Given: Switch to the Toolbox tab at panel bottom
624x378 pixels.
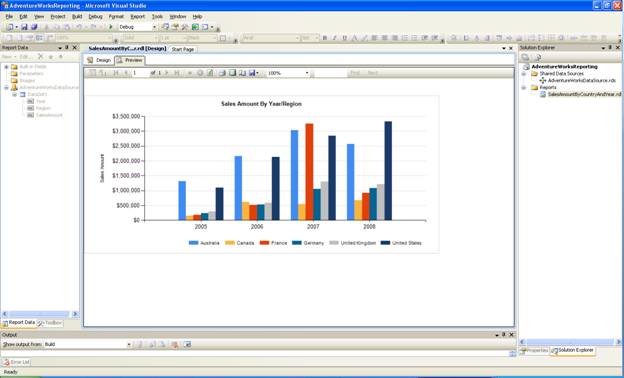Looking at the screenshot, I should 50,323.
